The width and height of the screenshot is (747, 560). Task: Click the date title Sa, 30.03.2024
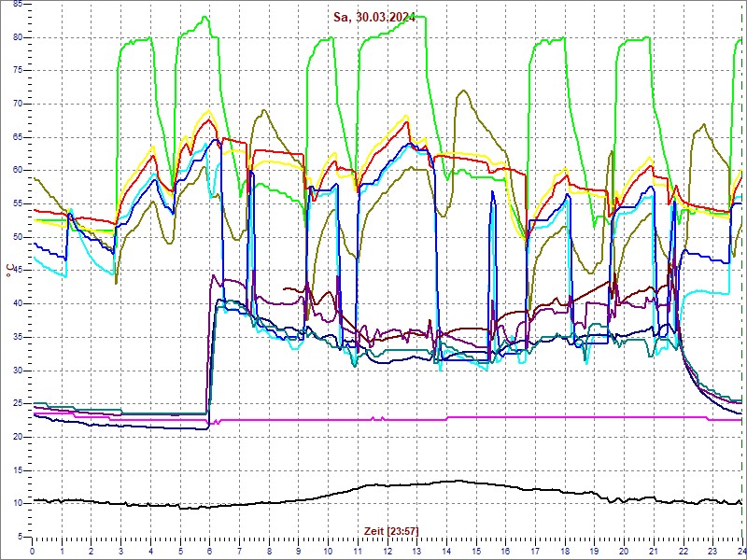pos(374,18)
